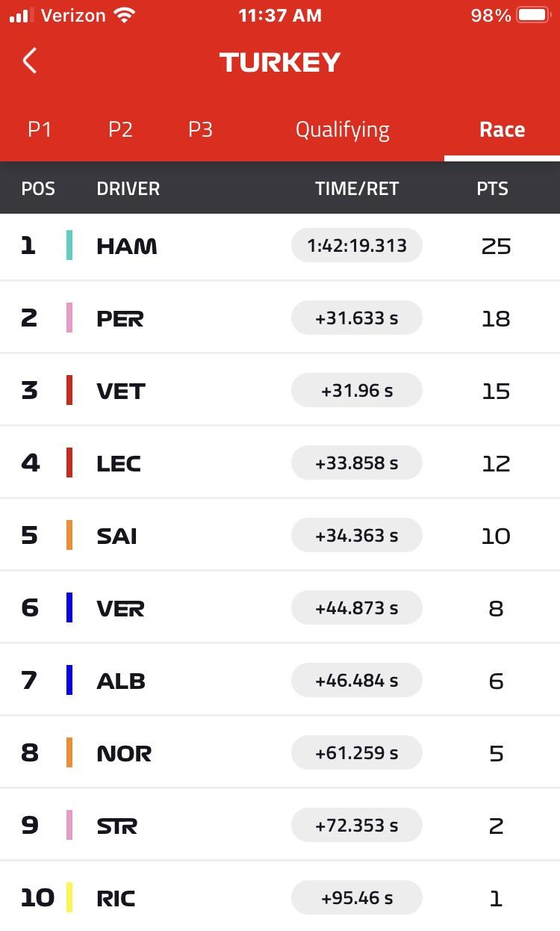560x931 pixels.
Task: Tap the cellular signal bars icon
Action: point(22,15)
